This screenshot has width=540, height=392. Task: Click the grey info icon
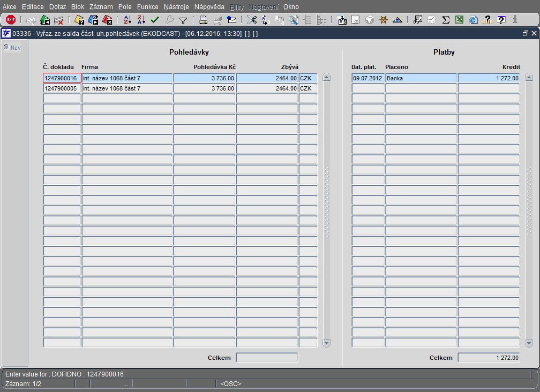pos(515,20)
